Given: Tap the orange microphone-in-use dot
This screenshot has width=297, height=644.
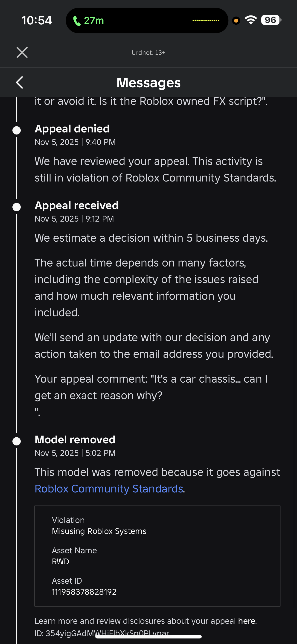Looking at the screenshot, I should (x=236, y=20).
